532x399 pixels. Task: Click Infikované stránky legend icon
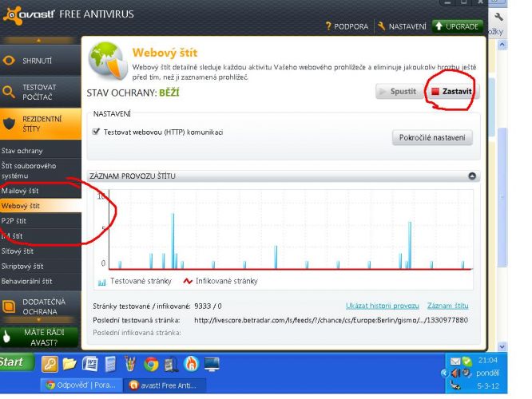pos(188,282)
